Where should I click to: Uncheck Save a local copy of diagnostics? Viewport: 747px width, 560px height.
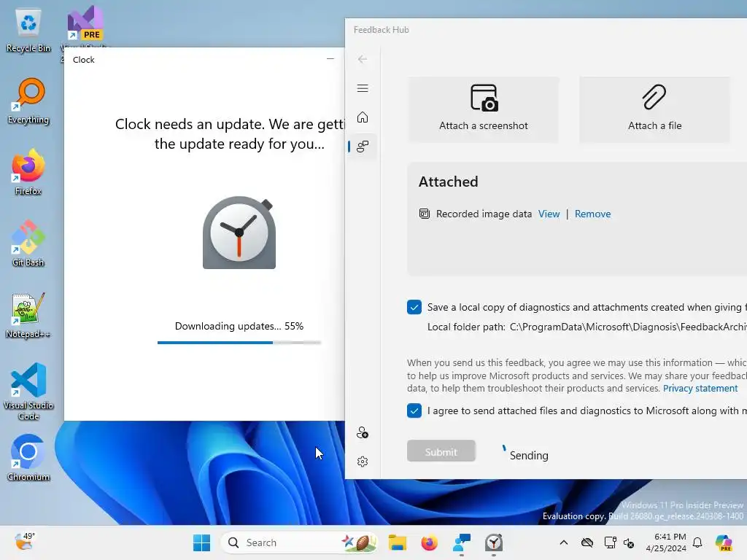414,307
